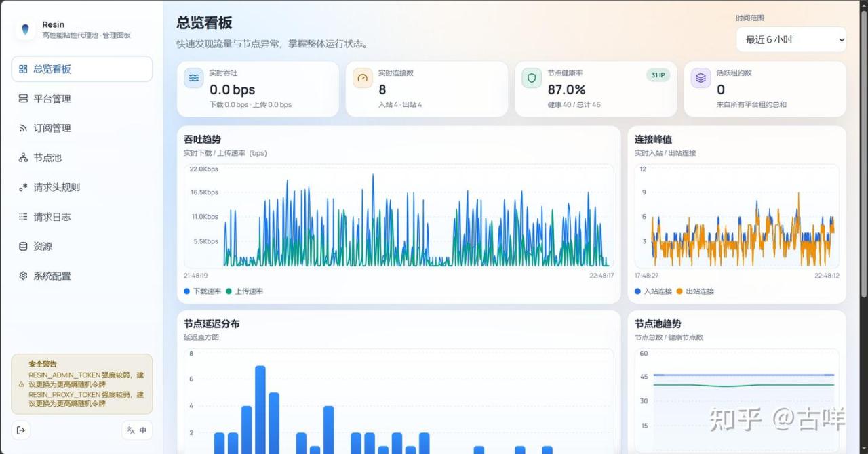This screenshot has height=454, width=868.
Task: Click the logout icon button
Action: [21, 430]
